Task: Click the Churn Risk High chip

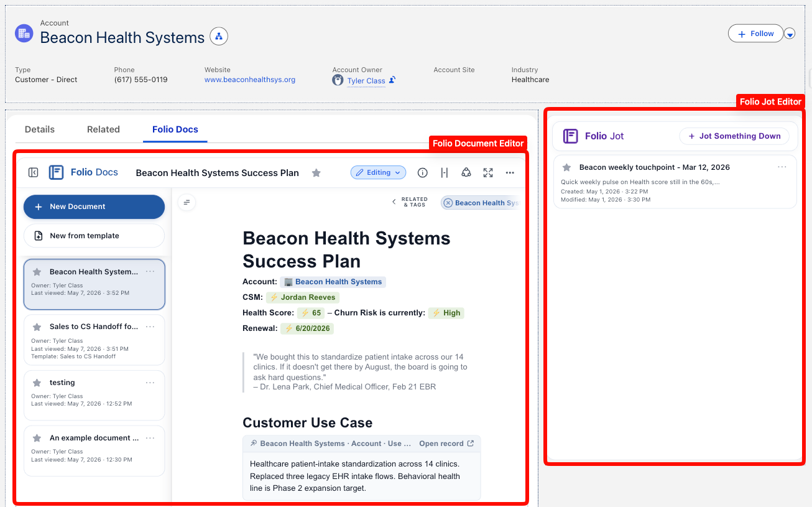Action: 446,313
